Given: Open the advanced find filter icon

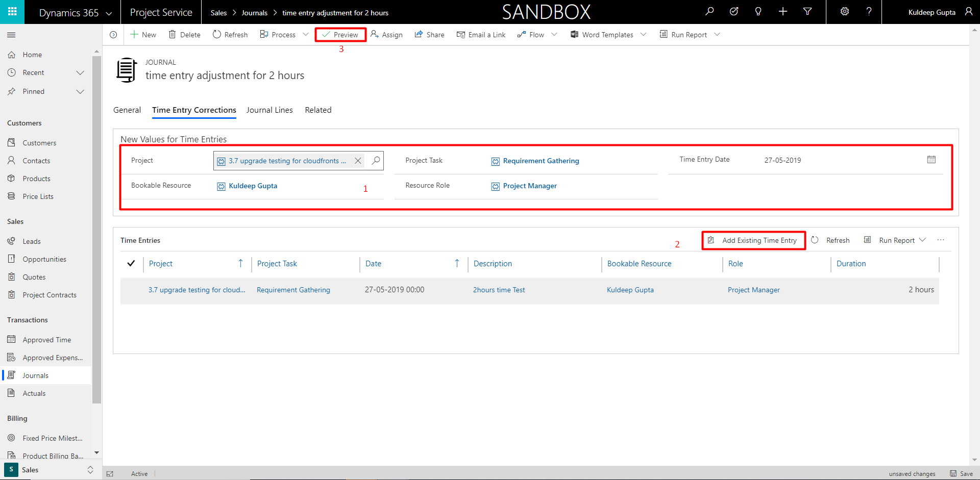Looking at the screenshot, I should [x=807, y=12].
